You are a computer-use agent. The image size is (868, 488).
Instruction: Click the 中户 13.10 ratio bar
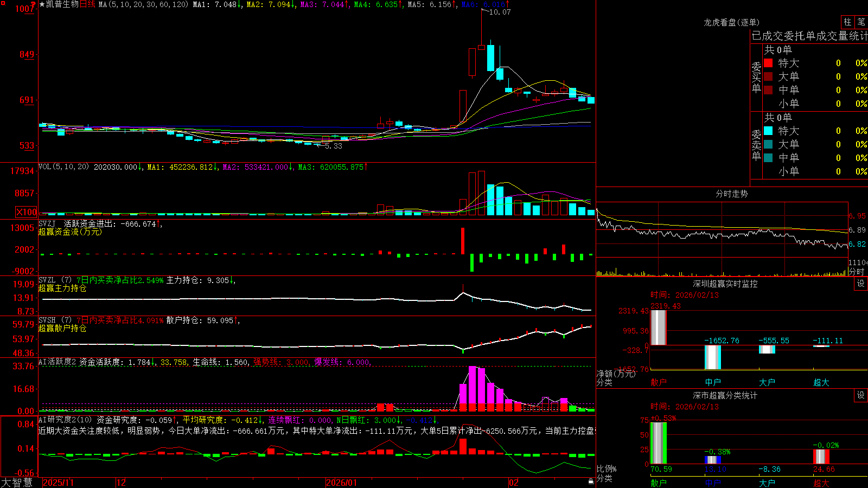point(713,460)
